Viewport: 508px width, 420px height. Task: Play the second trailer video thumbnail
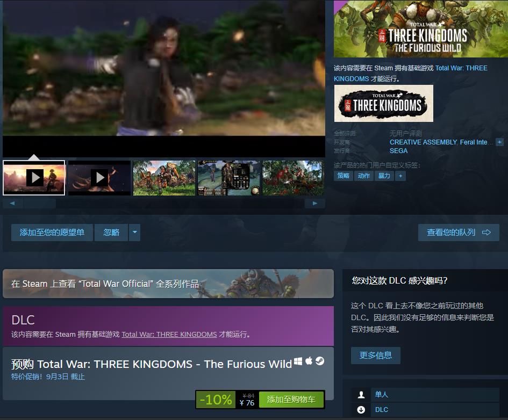click(x=99, y=178)
